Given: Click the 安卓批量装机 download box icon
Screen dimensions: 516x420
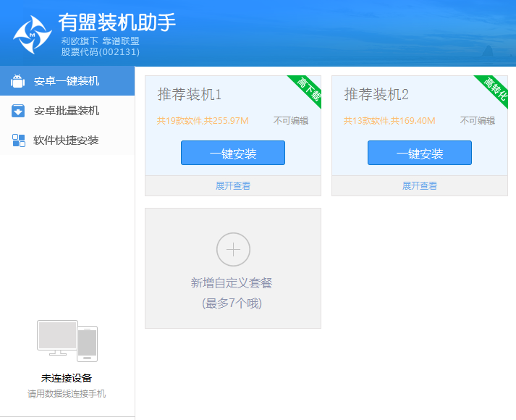Looking at the screenshot, I should (x=18, y=111).
